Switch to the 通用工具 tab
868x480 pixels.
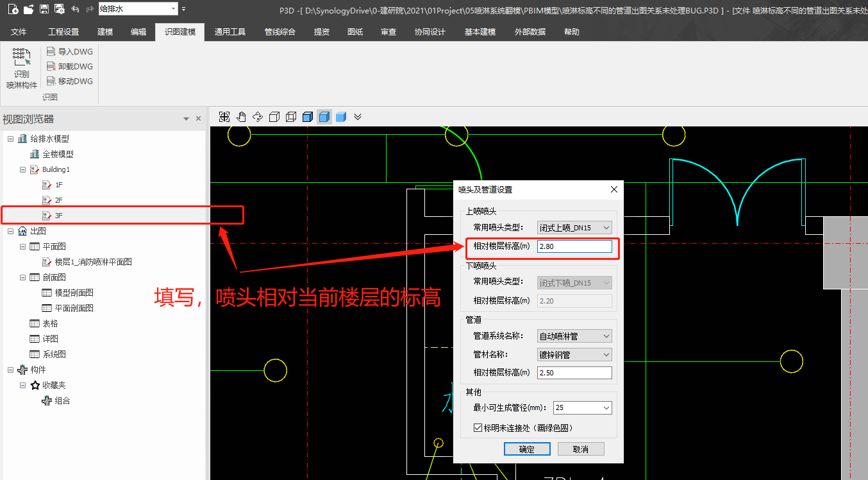[x=230, y=32]
